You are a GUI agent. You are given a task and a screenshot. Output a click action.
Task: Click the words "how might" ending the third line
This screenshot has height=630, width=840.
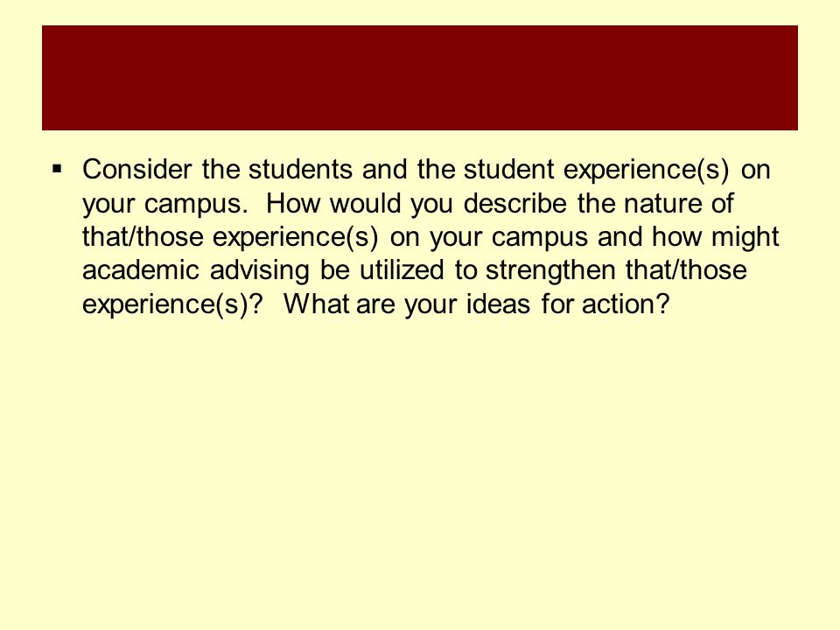tap(715, 238)
